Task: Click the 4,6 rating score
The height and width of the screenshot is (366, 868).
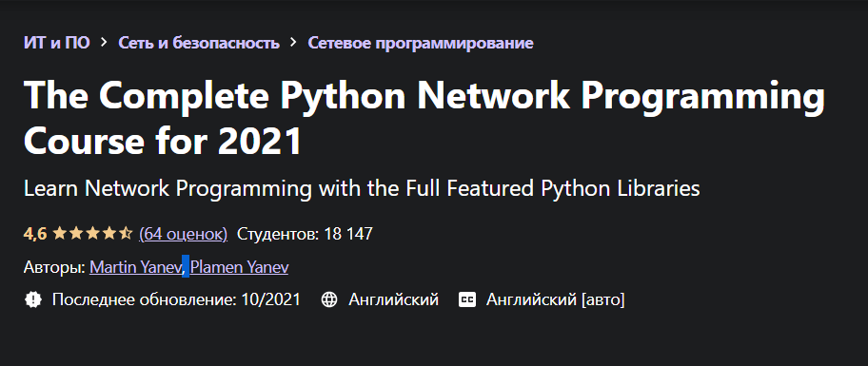Action: click(35, 234)
